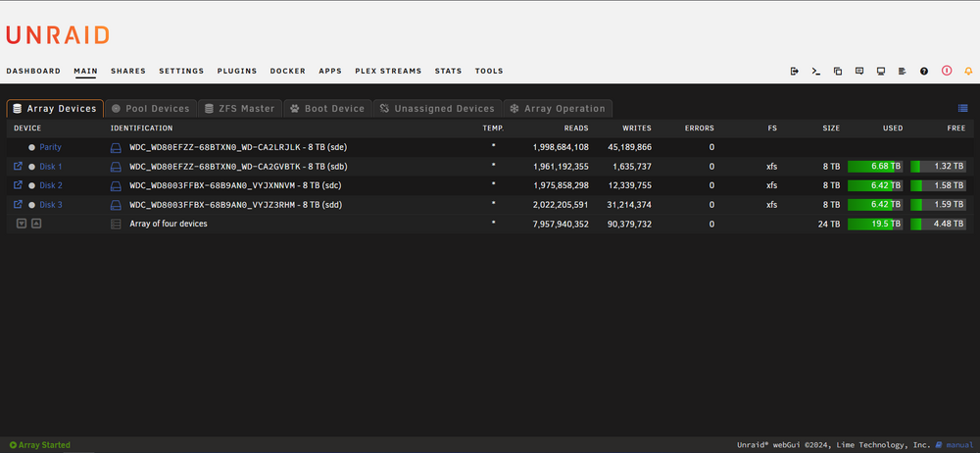Click the system info monitor icon
980x453 pixels.
coord(881,72)
